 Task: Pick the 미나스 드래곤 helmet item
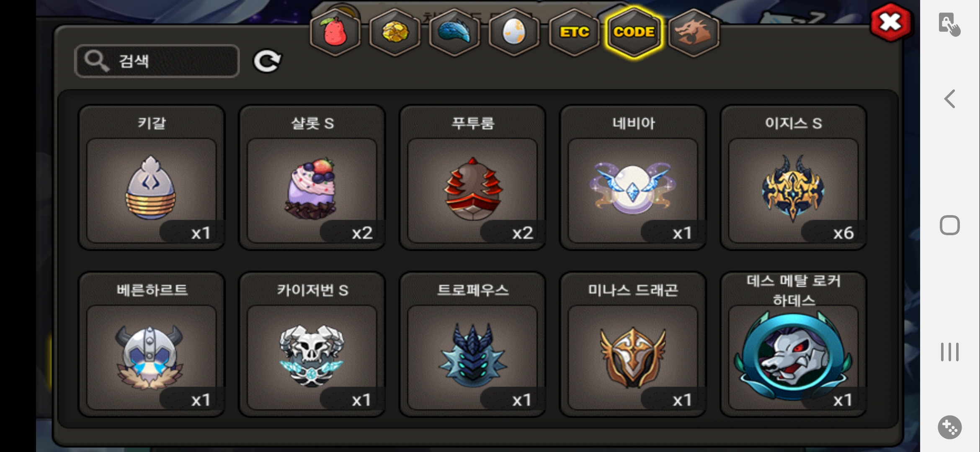[633, 344]
